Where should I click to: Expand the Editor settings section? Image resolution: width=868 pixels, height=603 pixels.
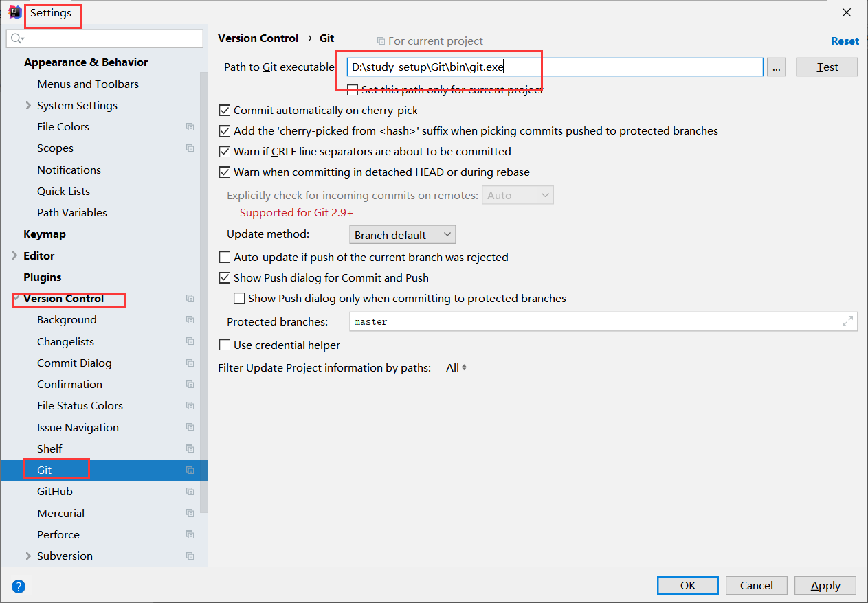click(x=14, y=255)
